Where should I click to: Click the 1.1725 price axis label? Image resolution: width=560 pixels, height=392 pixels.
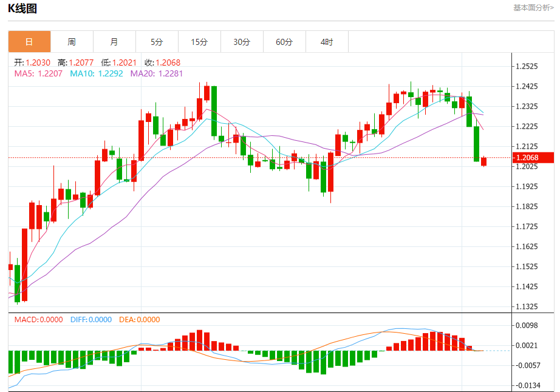(527, 226)
